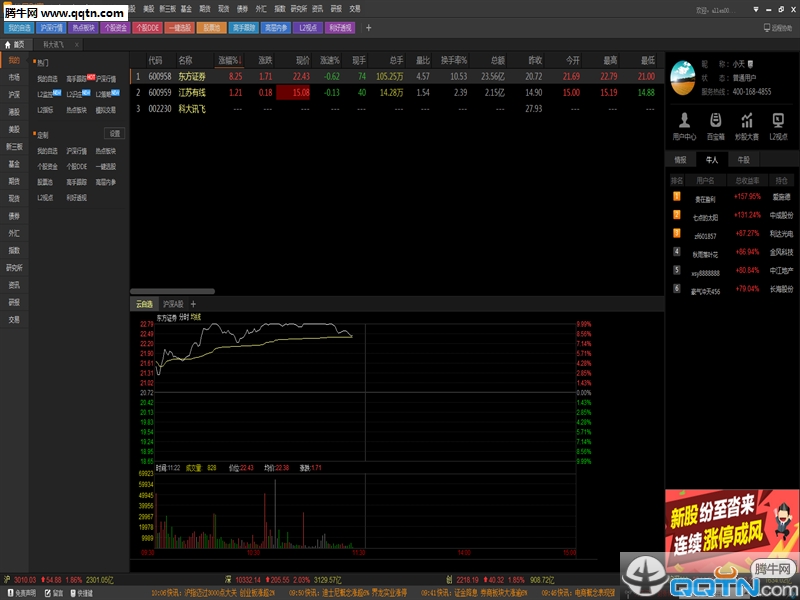Open the title bar dropdown arrow menu

pos(756,9)
